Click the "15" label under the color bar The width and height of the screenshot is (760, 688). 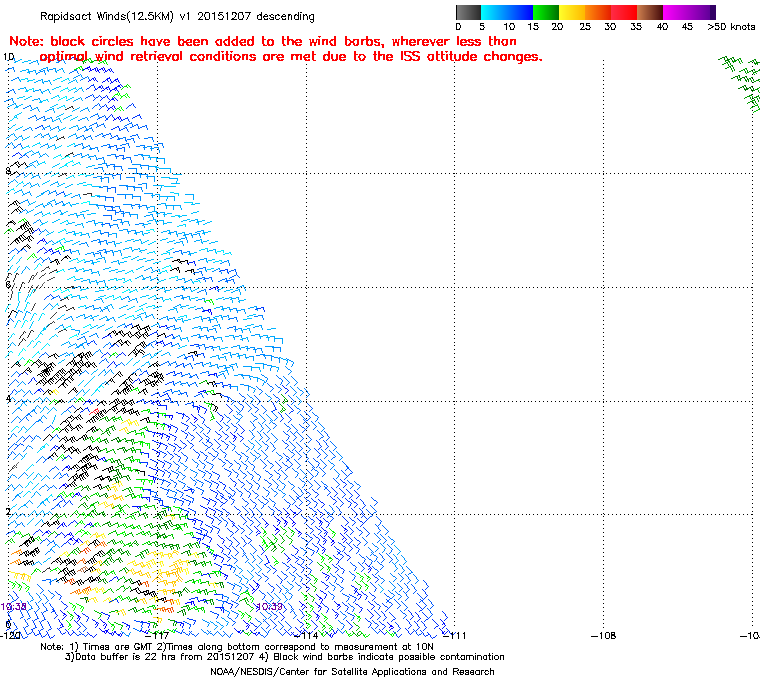[x=533, y=27]
